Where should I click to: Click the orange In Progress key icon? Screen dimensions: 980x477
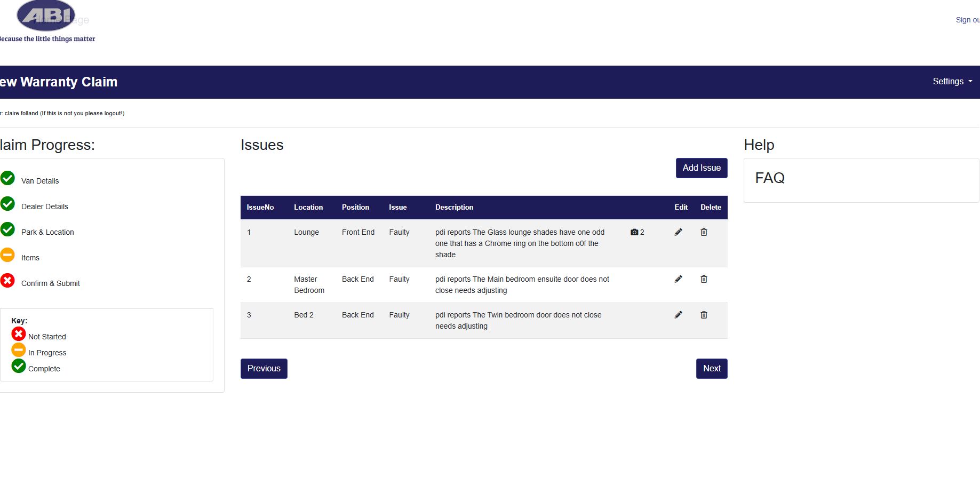[19, 349]
